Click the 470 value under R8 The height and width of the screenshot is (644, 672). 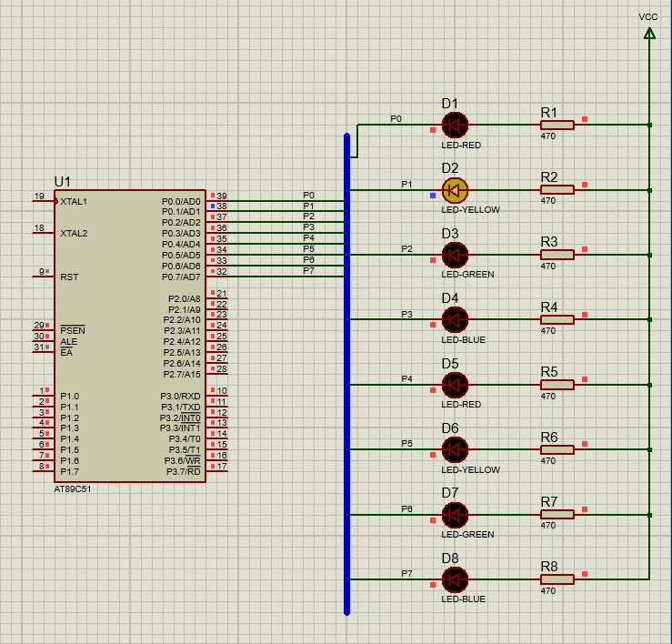click(548, 591)
